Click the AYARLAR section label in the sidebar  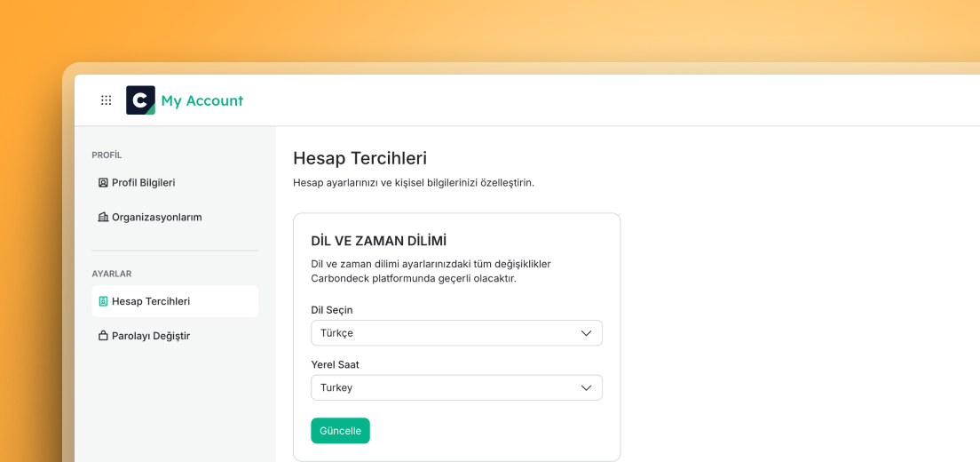pyautogui.click(x=112, y=274)
